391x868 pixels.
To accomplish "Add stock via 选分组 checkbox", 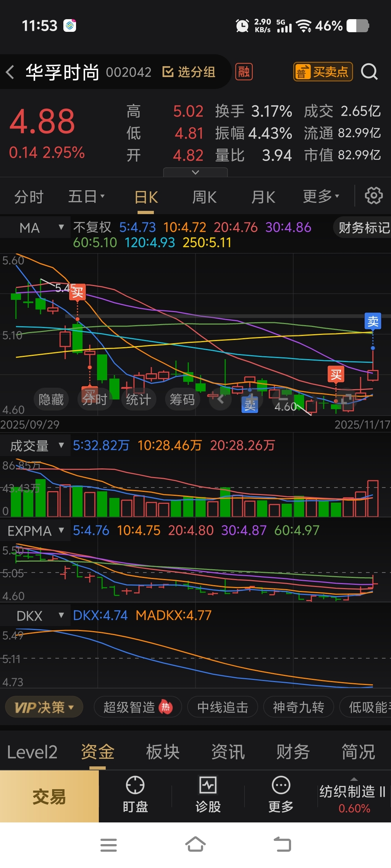I will (x=189, y=72).
